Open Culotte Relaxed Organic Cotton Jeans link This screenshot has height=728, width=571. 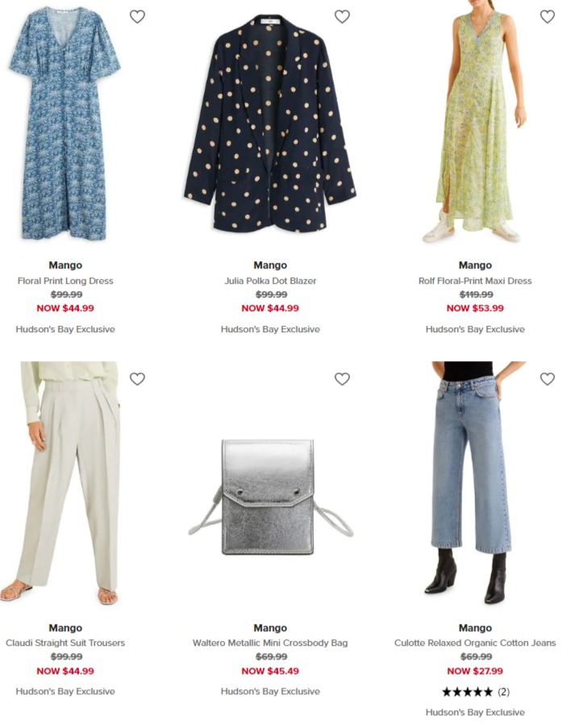475,643
